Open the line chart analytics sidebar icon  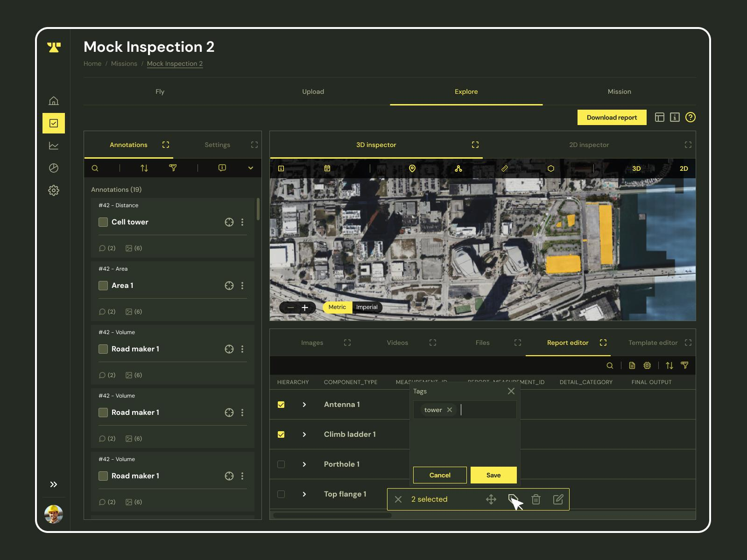(54, 146)
